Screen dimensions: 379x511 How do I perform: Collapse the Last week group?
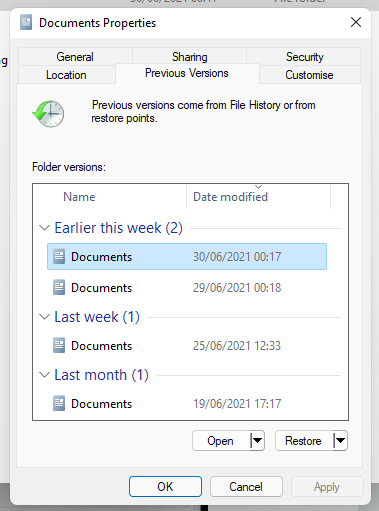click(44, 317)
